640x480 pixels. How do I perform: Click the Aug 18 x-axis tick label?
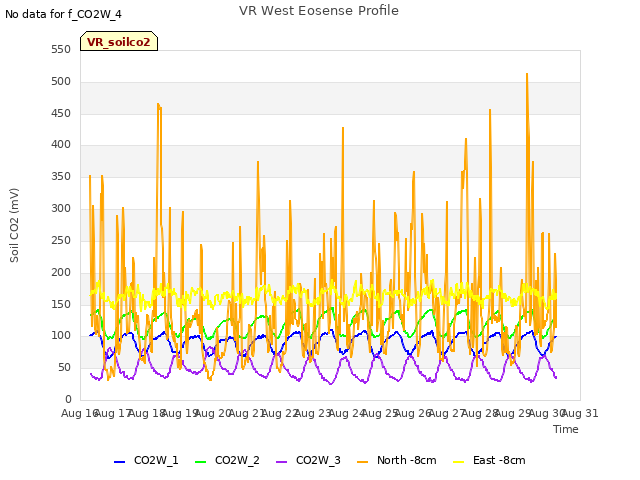[147, 413]
